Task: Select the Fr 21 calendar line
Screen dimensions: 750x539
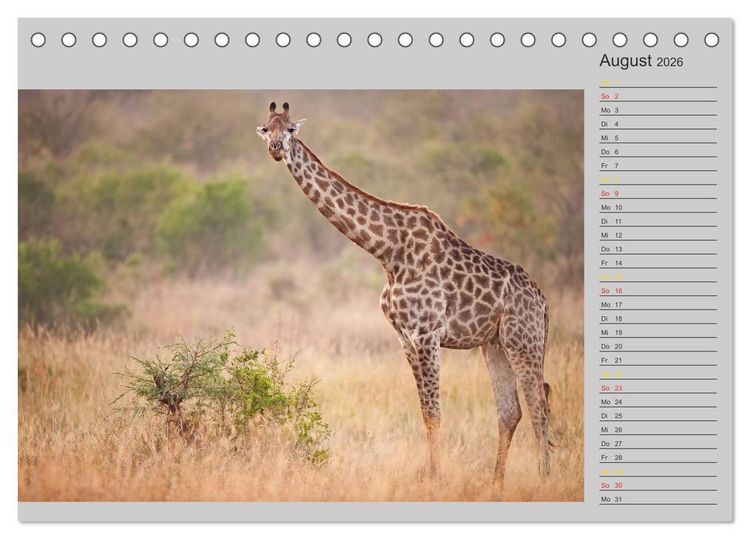Action: [658, 360]
